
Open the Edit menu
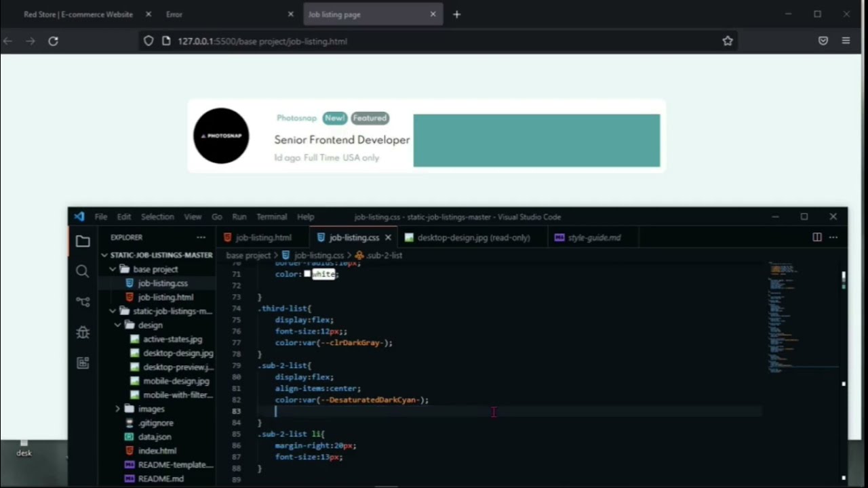124,217
